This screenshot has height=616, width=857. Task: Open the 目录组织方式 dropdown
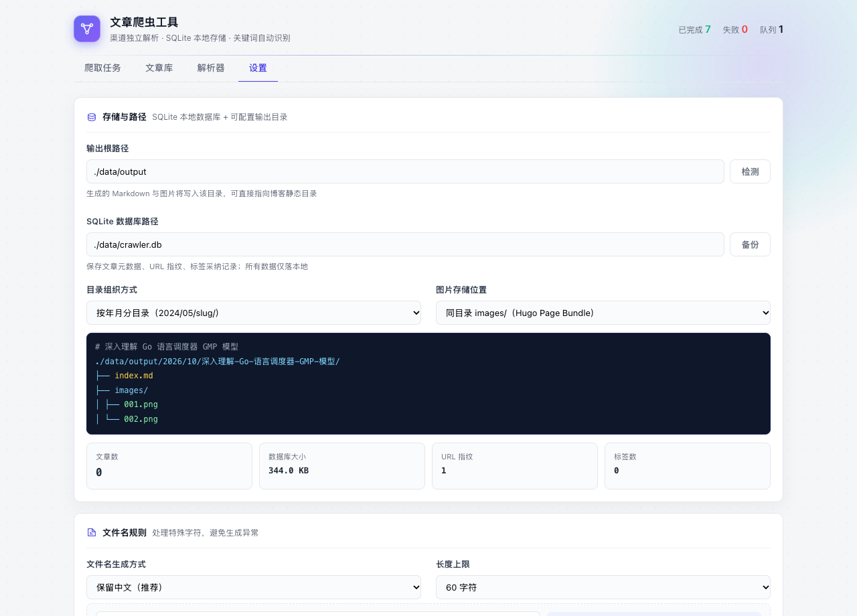pyautogui.click(x=254, y=313)
